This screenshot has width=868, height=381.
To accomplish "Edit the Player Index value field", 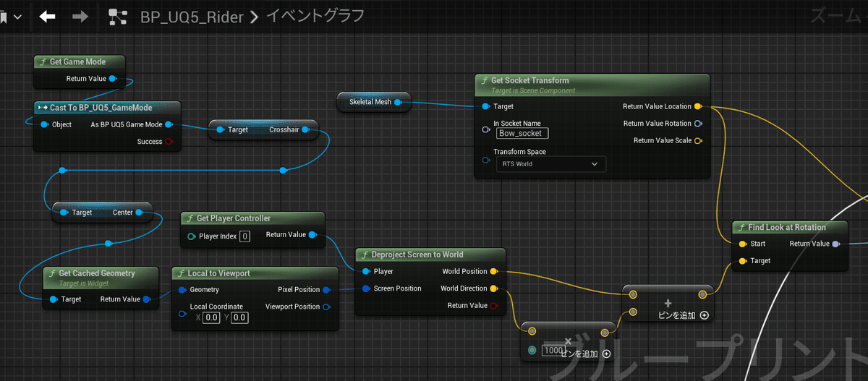I will 245,236.
